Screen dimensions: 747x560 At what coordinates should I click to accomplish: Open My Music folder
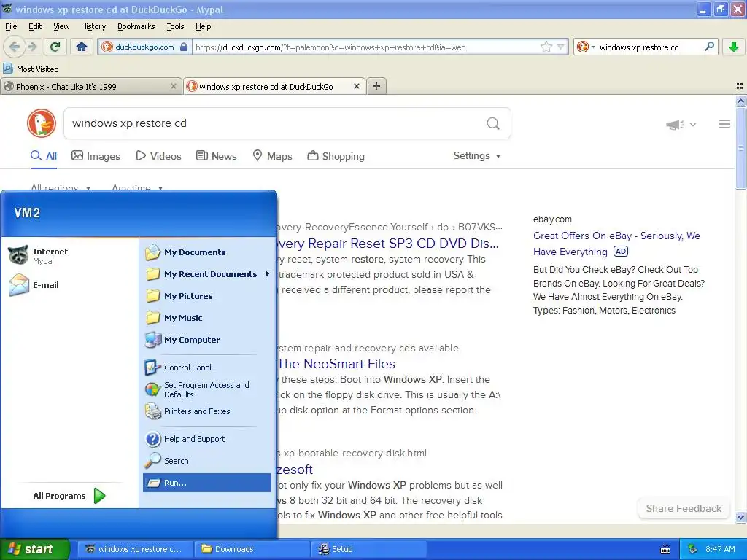click(207, 318)
